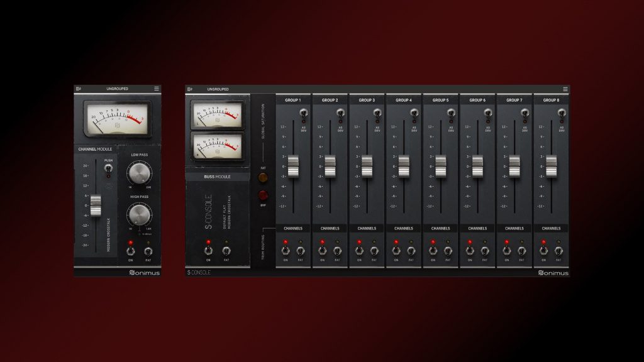Screen dimensions: 644x362
Task: Flip the AS DRV switch on Group 5
Action: tap(451, 112)
